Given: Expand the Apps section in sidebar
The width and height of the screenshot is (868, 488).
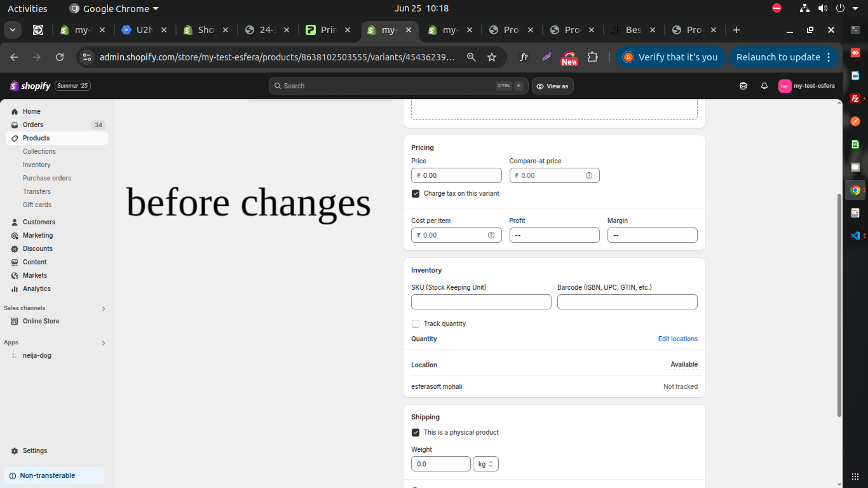Looking at the screenshot, I should 104,342.
